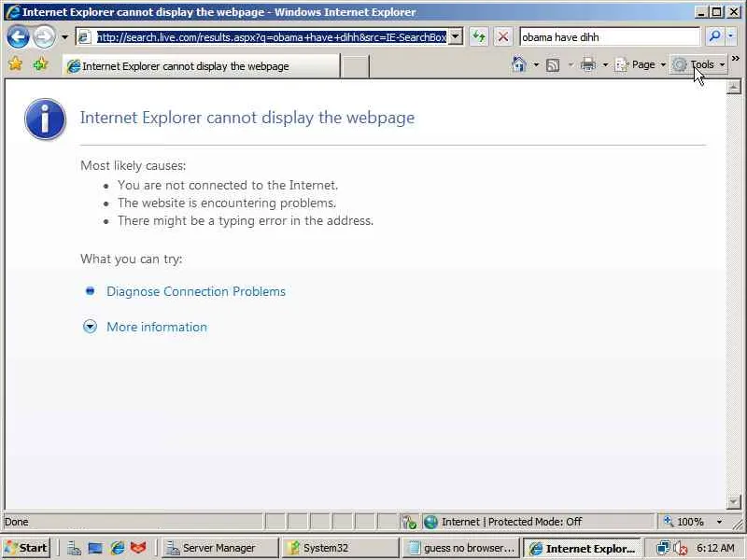Screen dimensions: 747x560
Task: Click the search box containing 'obama have dihh'
Action: (x=610, y=36)
